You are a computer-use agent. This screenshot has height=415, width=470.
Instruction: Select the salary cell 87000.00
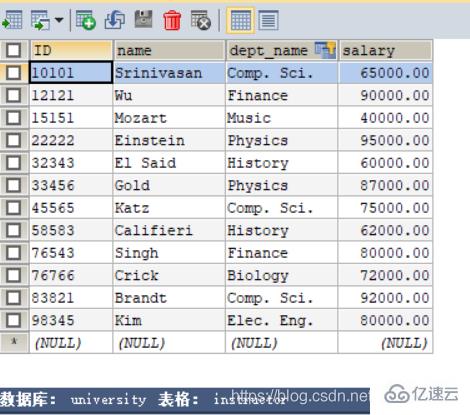[385, 185]
